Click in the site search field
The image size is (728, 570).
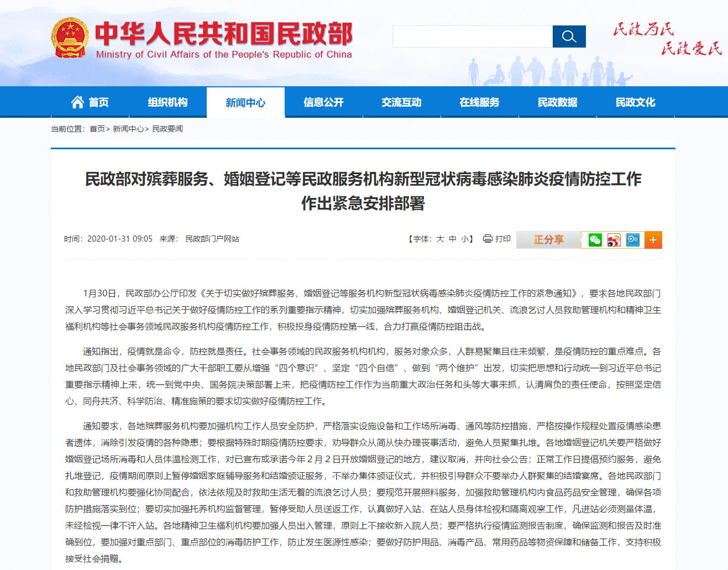pyautogui.click(x=473, y=36)
